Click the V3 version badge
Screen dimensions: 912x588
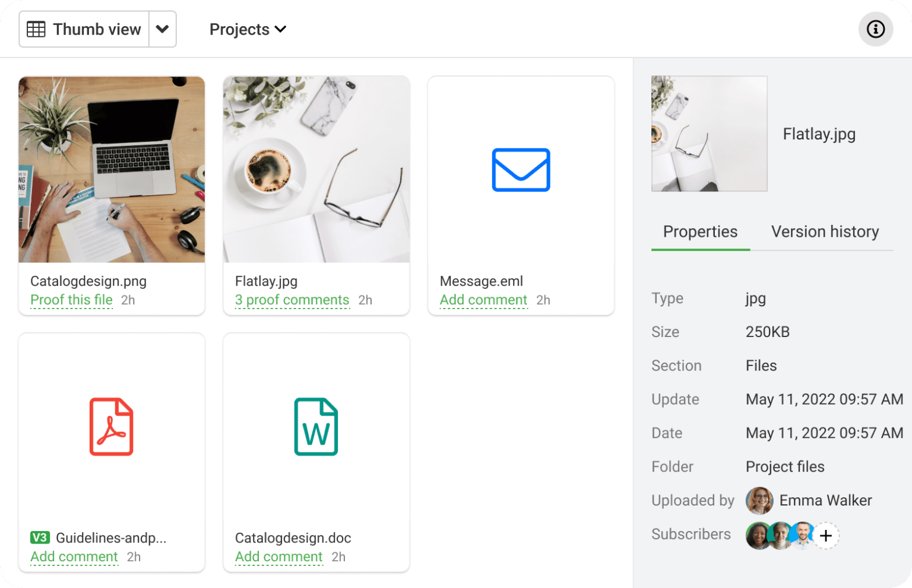(39, 538)
